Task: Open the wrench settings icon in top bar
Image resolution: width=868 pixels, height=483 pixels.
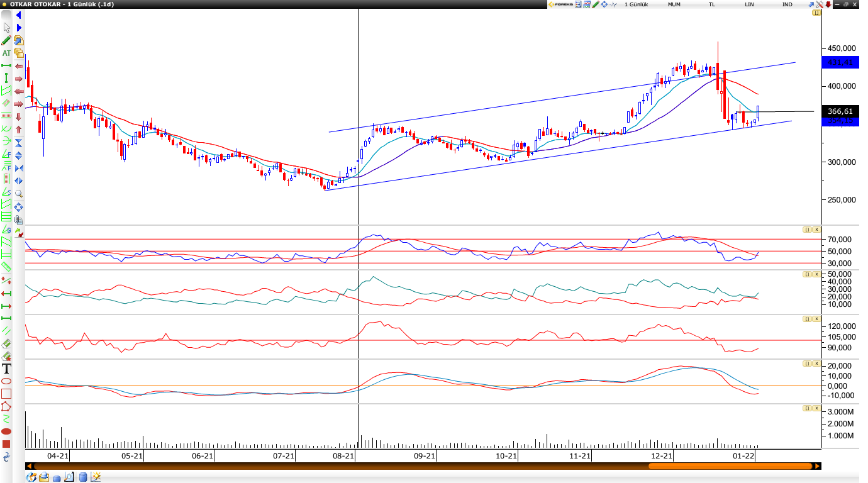Action: [820, 4]
